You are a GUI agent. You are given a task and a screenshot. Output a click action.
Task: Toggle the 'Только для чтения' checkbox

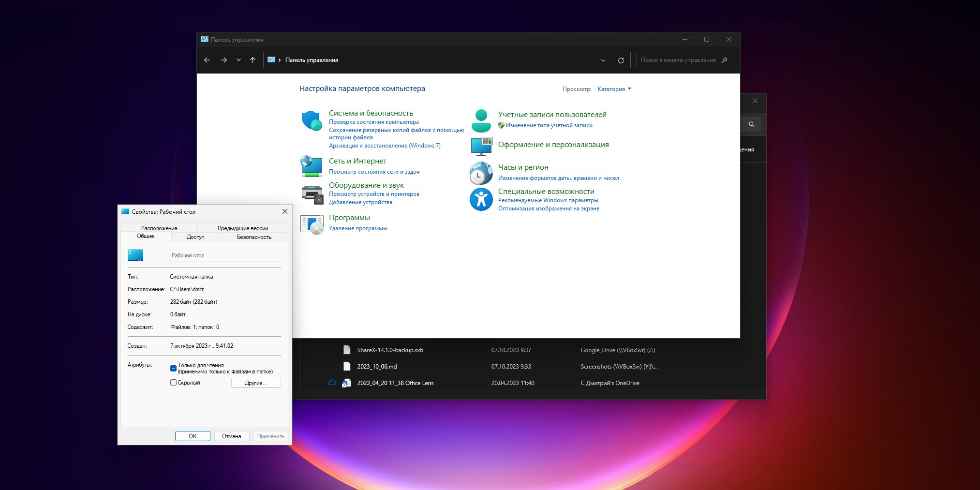coord(173,369)
